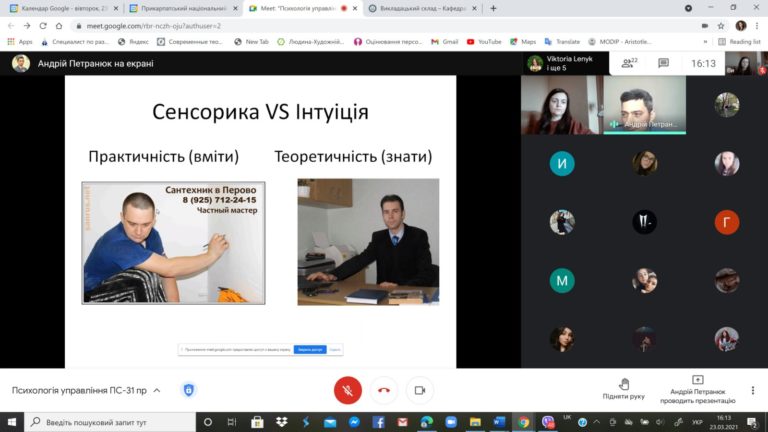768x432 pixels.
Task: Open Андрій Петранюк presentation options
Action: point(697,389)
